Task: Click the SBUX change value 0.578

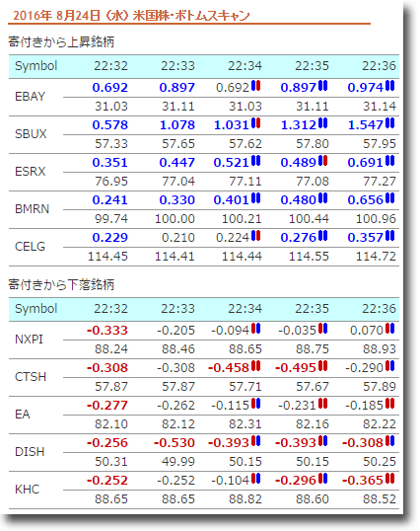Action: [109, 125]
